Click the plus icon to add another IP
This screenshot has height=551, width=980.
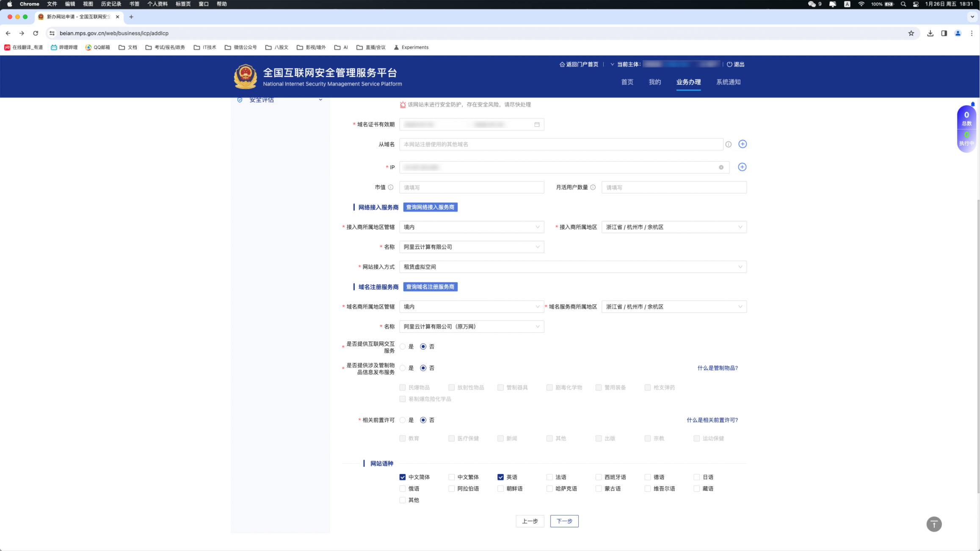coord(742,167)
